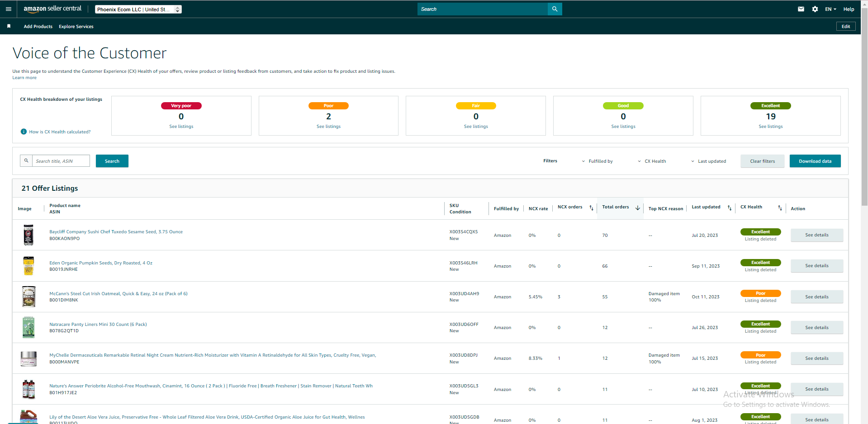Expand the CX Health filter

652,161
